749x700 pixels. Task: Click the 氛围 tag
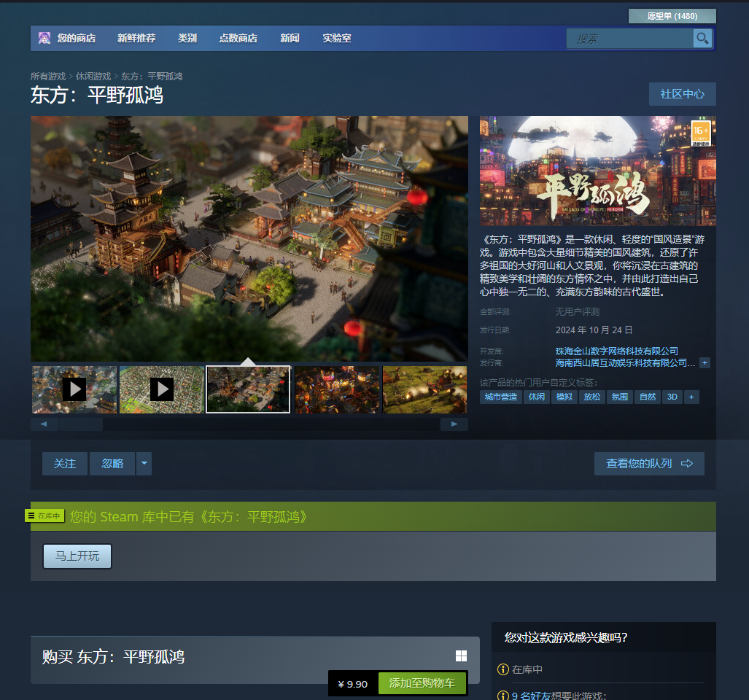620,397
